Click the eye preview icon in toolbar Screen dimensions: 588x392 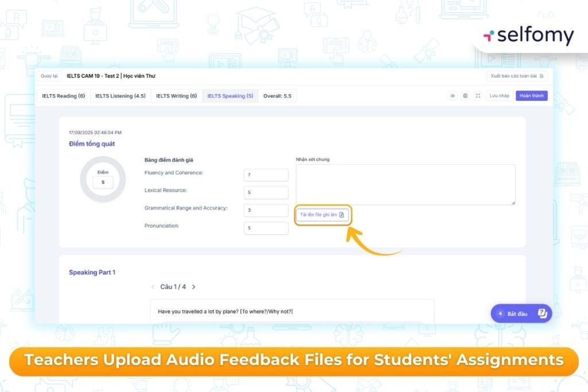(x=452, y=96)
